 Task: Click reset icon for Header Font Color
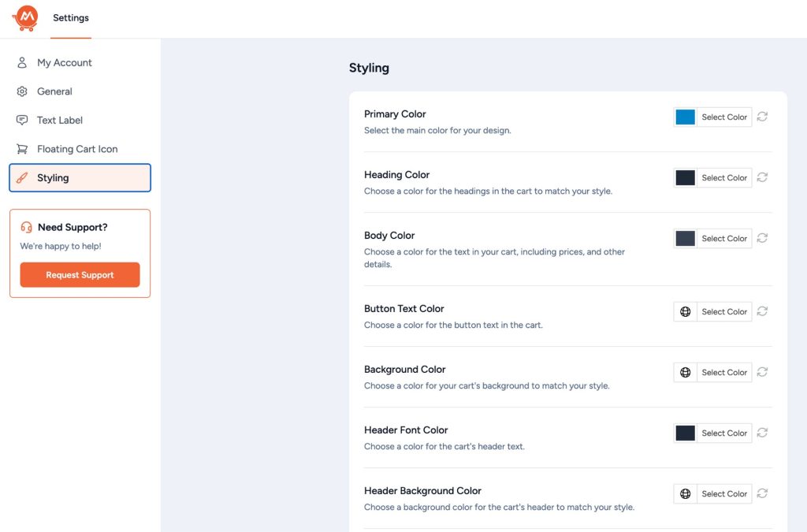[762, 433]
